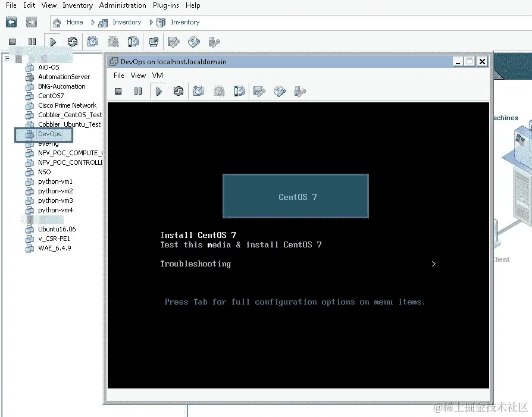532x417 pixels.
Task: Power on VM in DevOps console toolbar
Action: [x=158, y=91]
